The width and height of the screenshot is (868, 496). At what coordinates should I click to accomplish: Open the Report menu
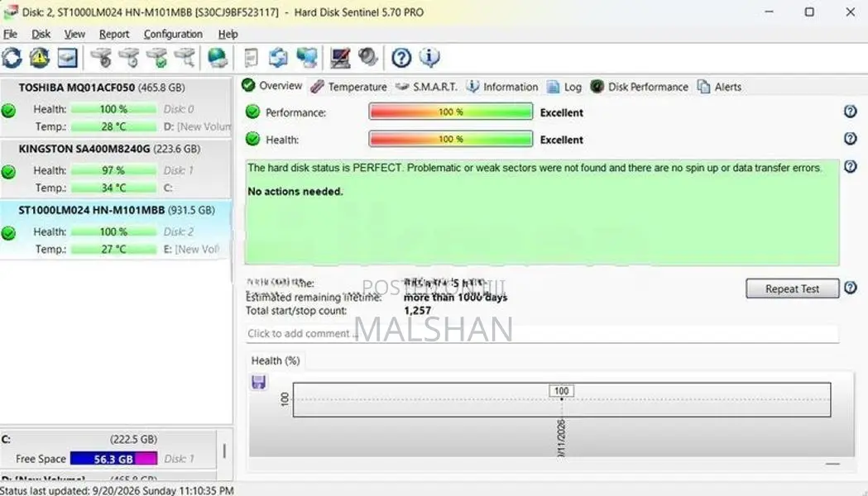tap(114, 34)
